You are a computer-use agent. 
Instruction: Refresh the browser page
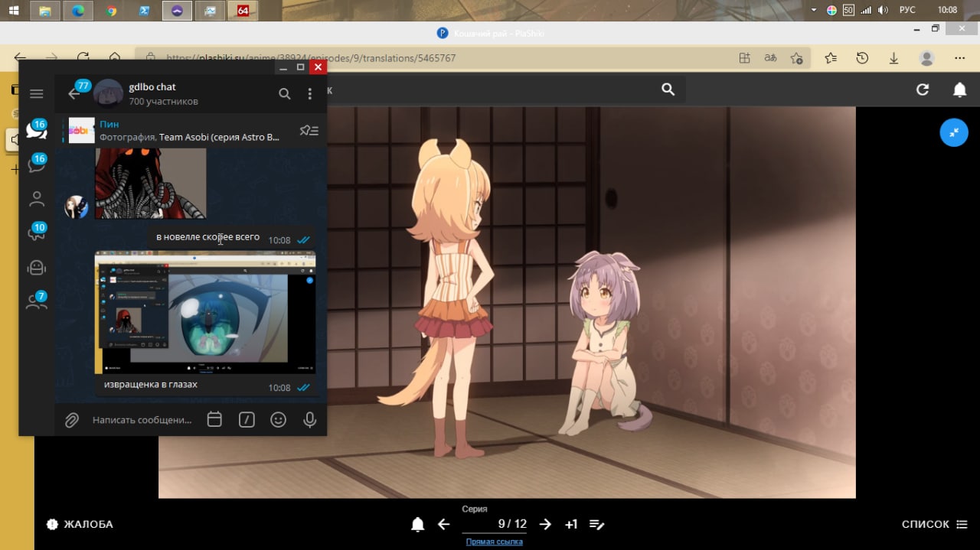coord(83,58)
